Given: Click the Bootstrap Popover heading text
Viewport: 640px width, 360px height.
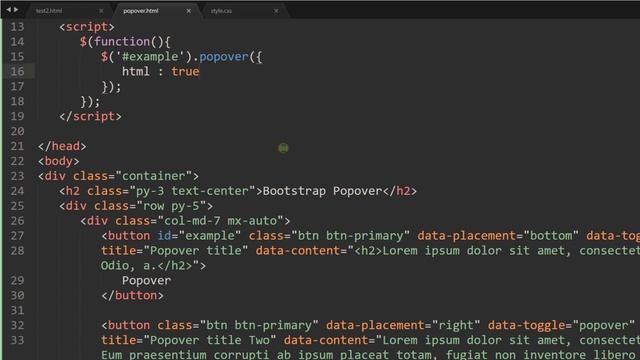Looking at the screenshot, I should pos(322,191).
